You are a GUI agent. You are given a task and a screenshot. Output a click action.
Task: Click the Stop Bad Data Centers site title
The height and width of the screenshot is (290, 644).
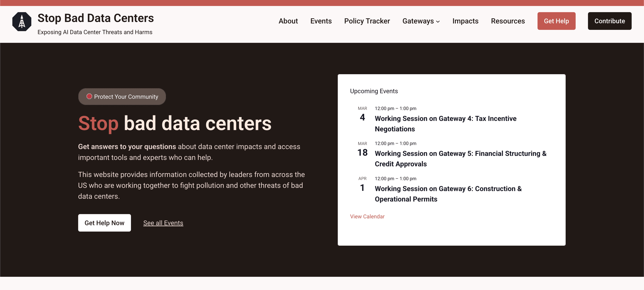96,18
